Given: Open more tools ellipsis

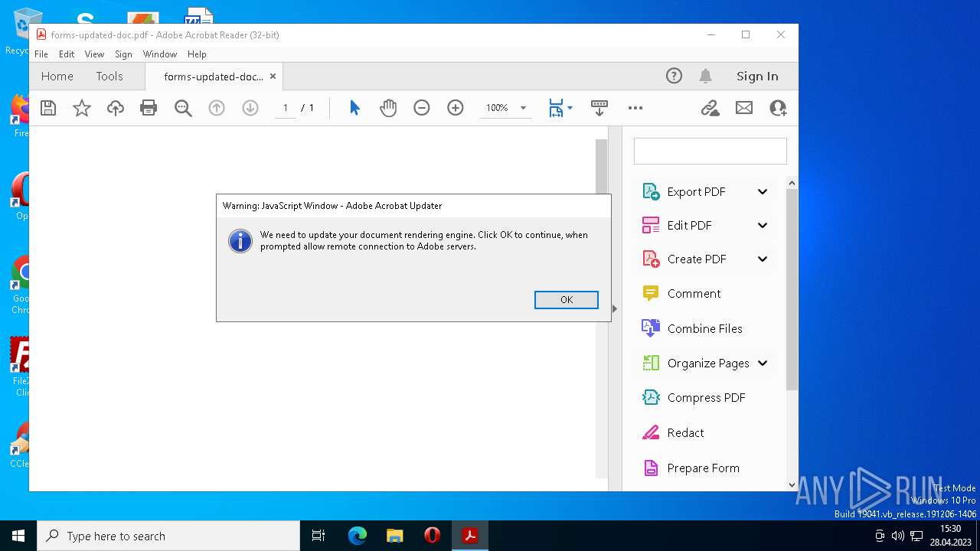Looking at the screenshot, I should (635, 108).
